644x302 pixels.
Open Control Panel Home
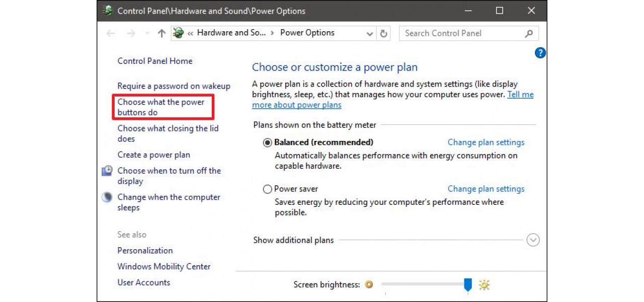coord(155,61)
